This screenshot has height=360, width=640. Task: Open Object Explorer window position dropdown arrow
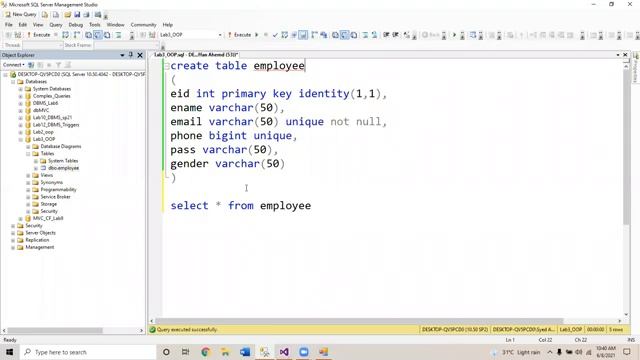tap(122, 55)
